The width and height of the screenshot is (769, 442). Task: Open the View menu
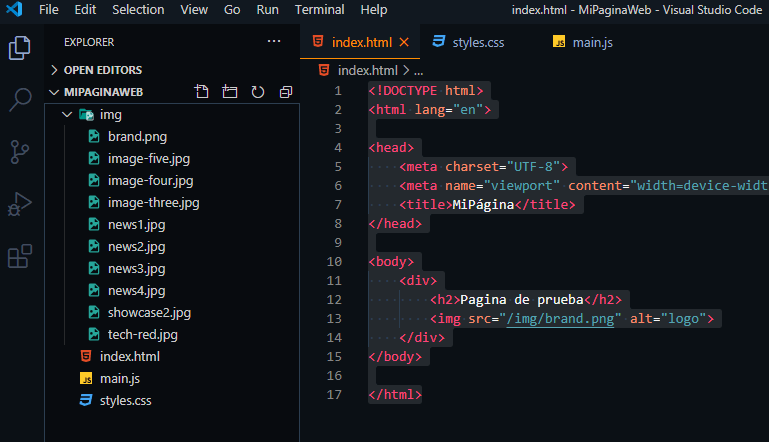194,10
